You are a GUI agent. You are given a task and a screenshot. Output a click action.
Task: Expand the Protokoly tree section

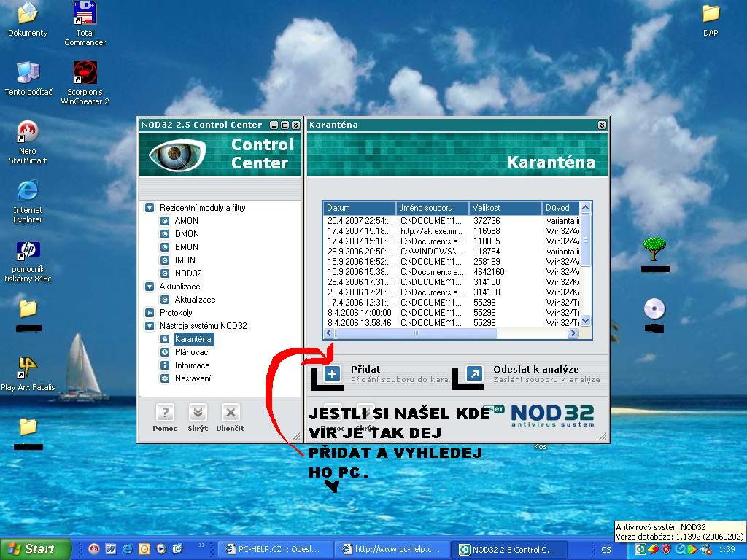pyautogui.click(x=150, y=313)
